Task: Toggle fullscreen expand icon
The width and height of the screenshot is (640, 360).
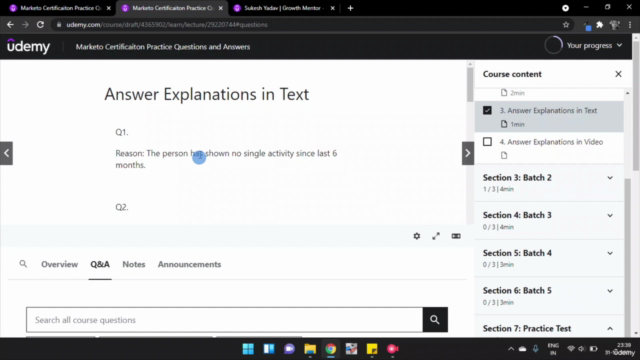Action: 436,236
